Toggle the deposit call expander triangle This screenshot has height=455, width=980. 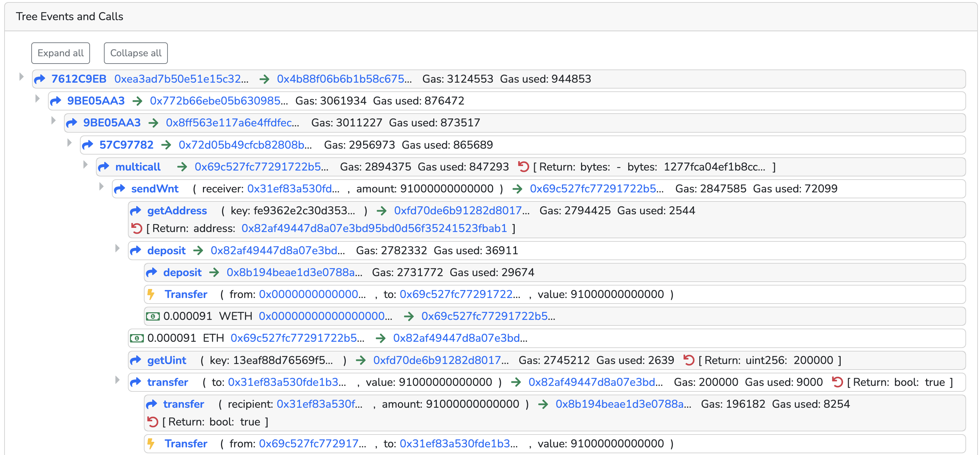click(x=117, y=249)
